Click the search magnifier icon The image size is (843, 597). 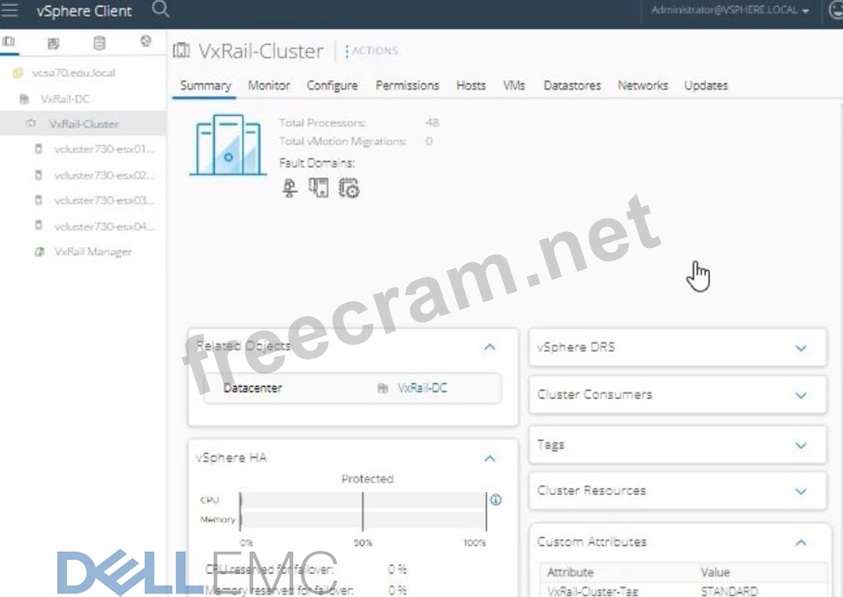click(160, 10)
